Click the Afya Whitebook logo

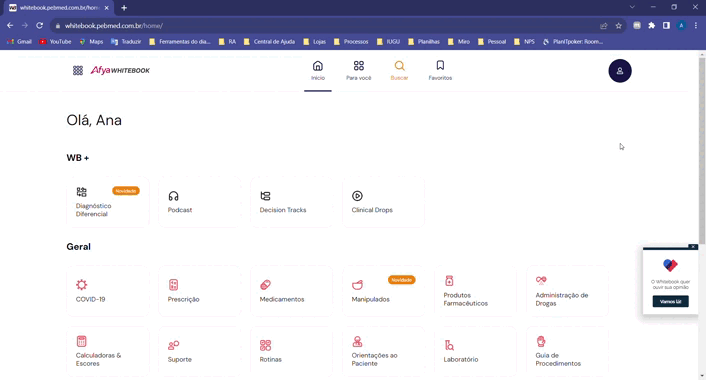(120, 70)
